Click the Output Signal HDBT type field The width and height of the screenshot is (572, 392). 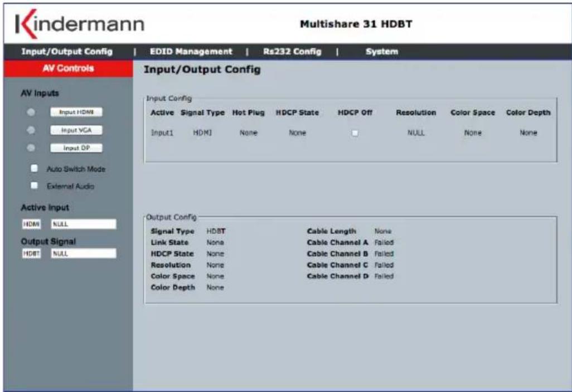point(31,253)
